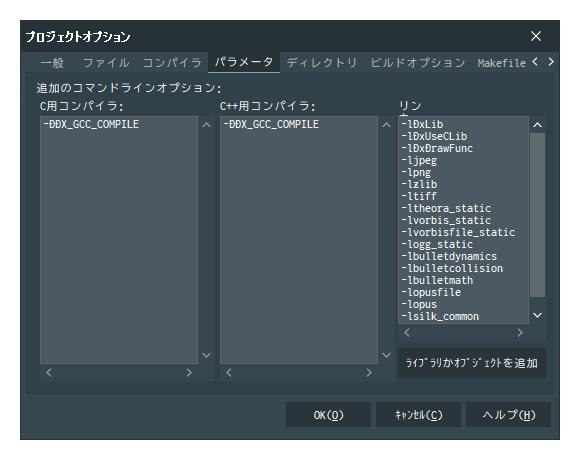Viewport: 580px width, 460px height.
Task: Close the プロジェクトオプション dialog
Action: coord(536,36)
